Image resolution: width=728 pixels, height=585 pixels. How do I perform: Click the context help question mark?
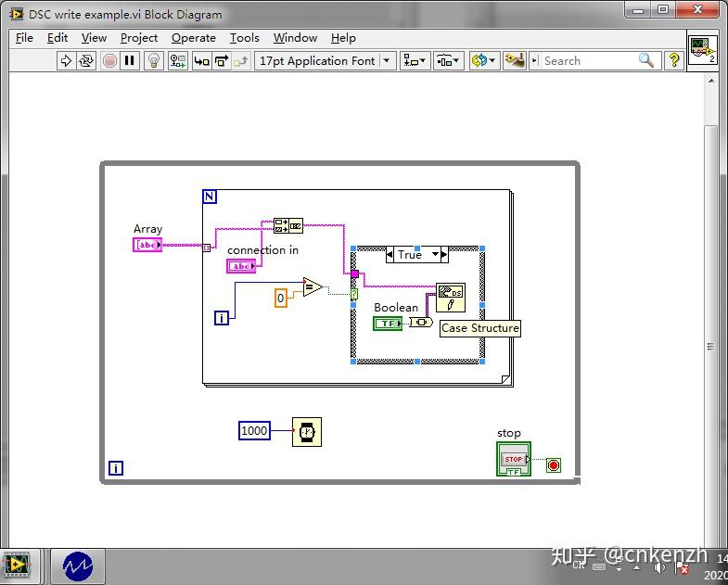click(x=673, y=60)
